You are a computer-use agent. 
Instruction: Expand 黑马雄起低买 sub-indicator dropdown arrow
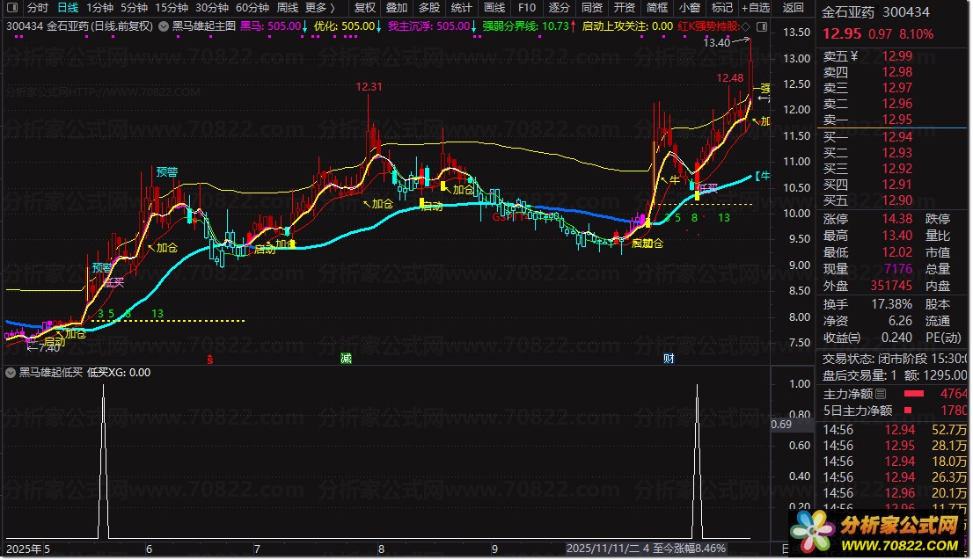point(11,373)
